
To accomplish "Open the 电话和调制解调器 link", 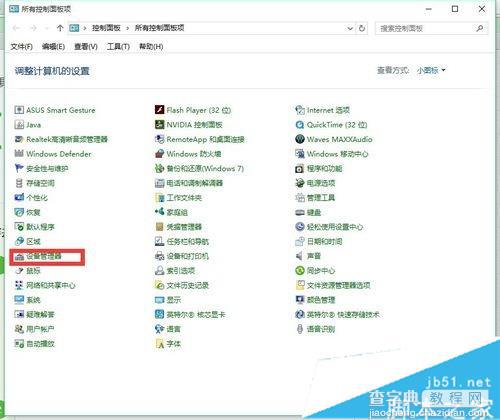I will pyautogui.click(x=195, y=183).
